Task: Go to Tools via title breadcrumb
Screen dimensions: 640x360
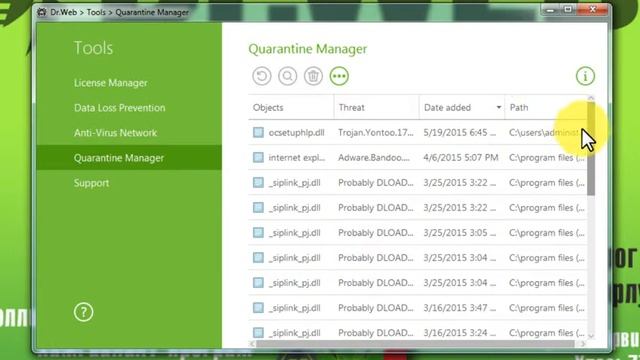Action: point(96,12)
